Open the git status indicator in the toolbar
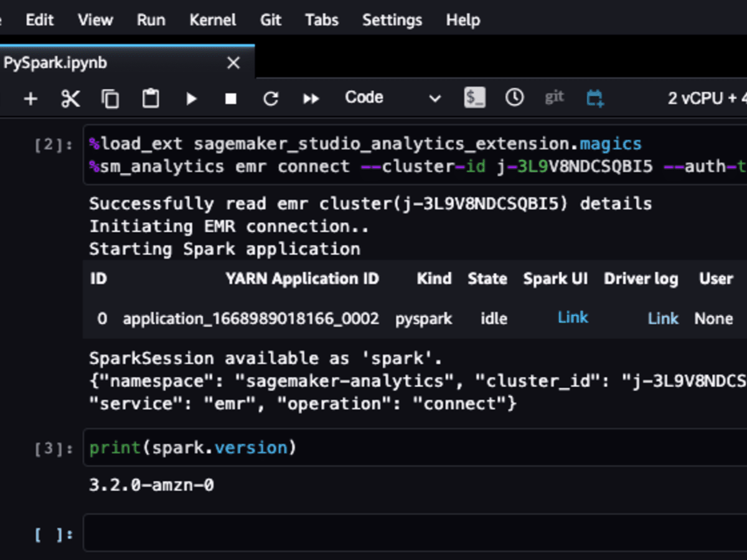The height and width of the screenshot is (560, 747). point(553,98)
